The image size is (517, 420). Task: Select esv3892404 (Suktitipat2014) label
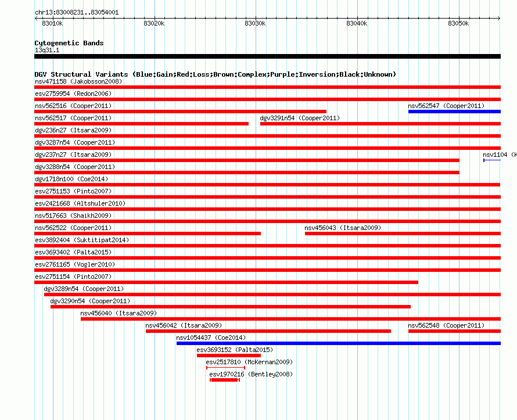[82, 240]
